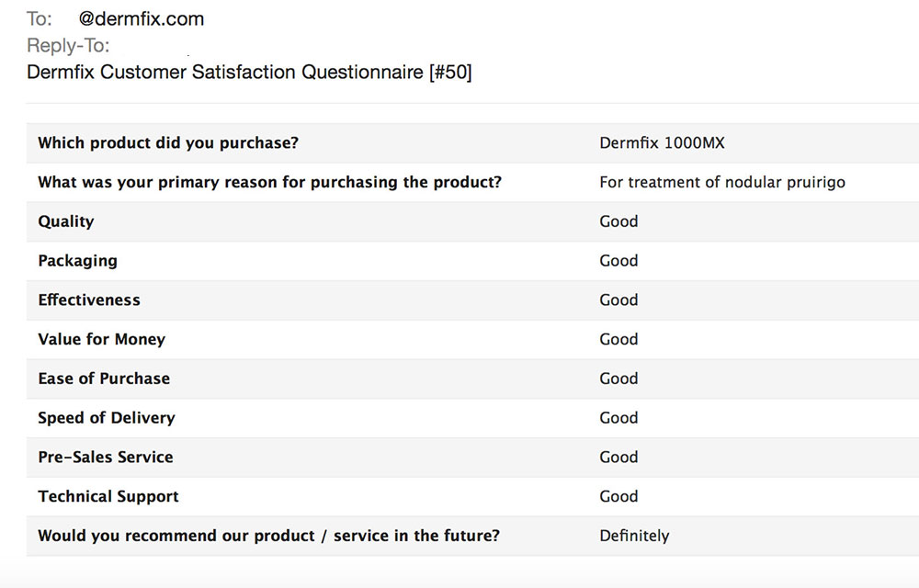
Task: Select the Quality row label
Action: point(65,221)
